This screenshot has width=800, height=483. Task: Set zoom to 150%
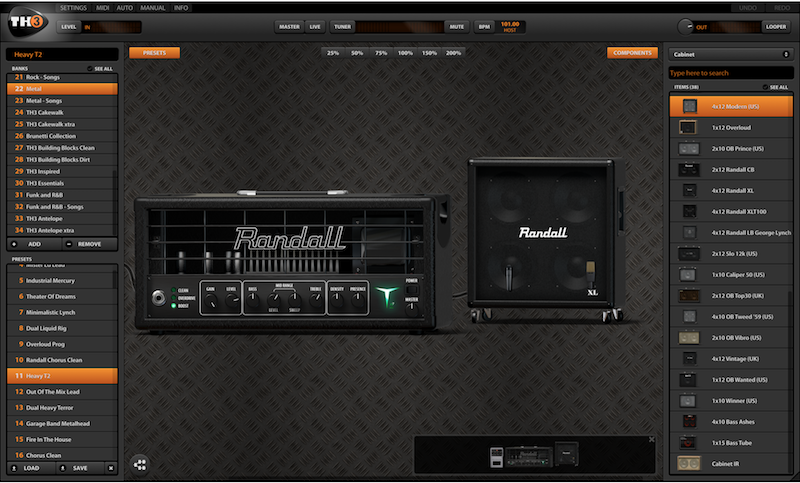(429, 53)
